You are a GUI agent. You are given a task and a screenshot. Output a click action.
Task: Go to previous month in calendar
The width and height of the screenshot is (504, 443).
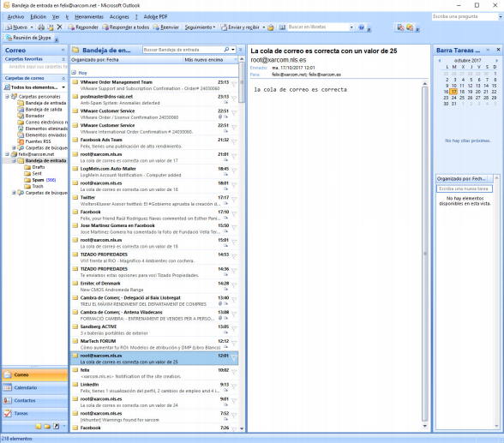coord(440,60)
